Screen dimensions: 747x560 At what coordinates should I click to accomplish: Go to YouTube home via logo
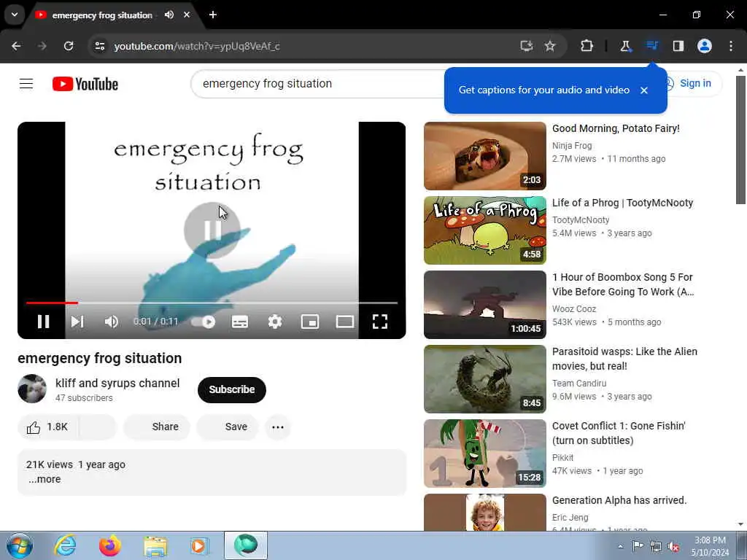pos(85,84)
